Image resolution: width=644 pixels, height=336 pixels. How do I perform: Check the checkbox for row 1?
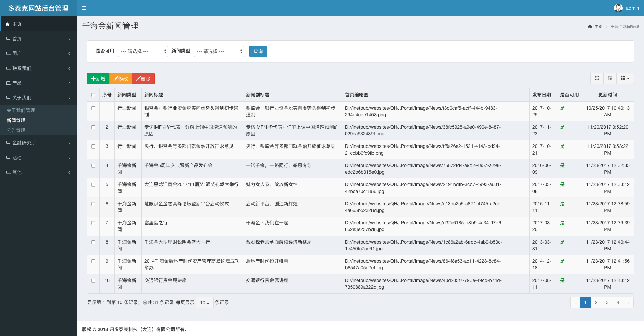93,108
